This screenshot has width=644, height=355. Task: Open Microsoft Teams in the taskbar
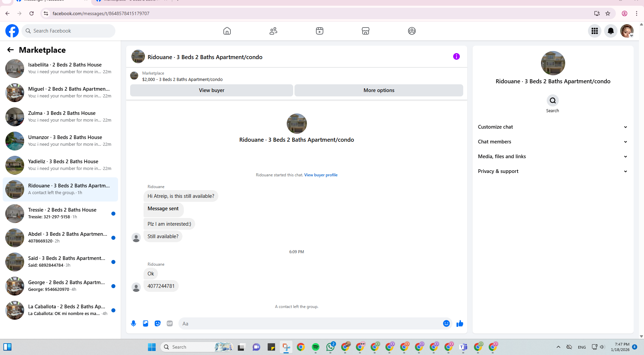[x=463, y=347]
